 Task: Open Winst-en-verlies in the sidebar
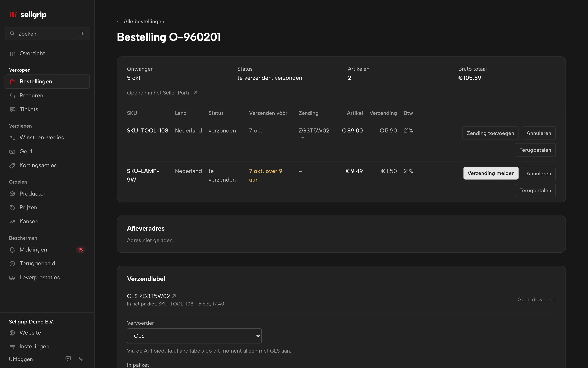(x=47, y=138)
